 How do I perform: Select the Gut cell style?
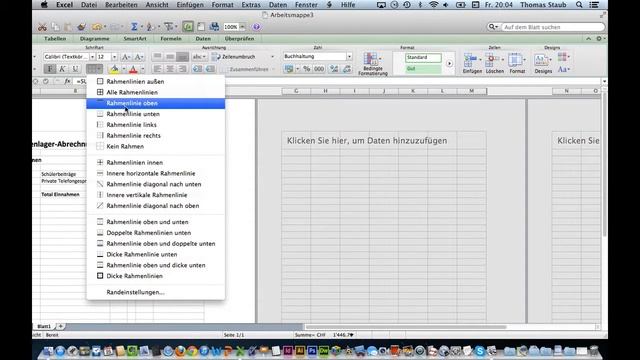[423, 69]
